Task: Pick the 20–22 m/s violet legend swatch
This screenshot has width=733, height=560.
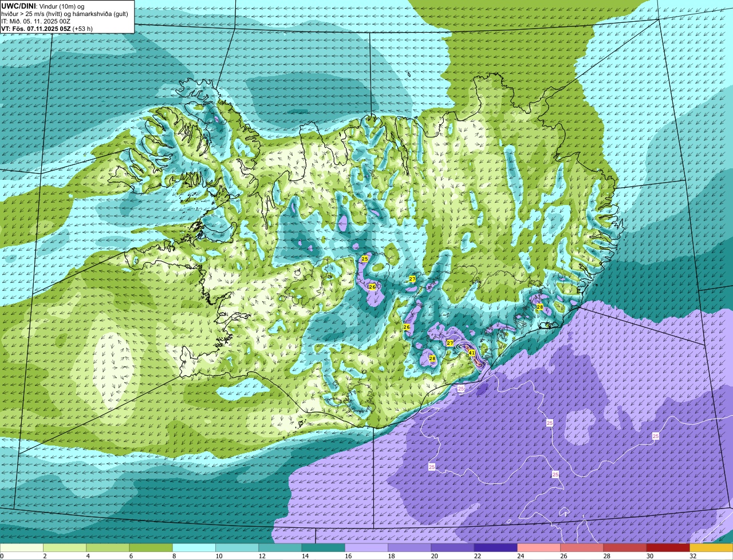Action: 452,548
